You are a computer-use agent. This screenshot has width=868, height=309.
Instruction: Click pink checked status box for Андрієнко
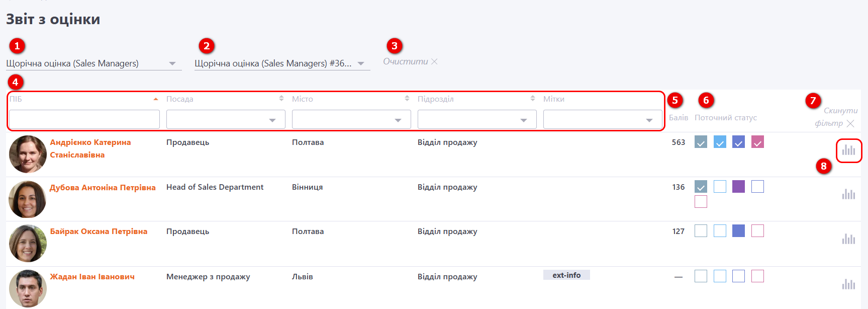[757, 142]
